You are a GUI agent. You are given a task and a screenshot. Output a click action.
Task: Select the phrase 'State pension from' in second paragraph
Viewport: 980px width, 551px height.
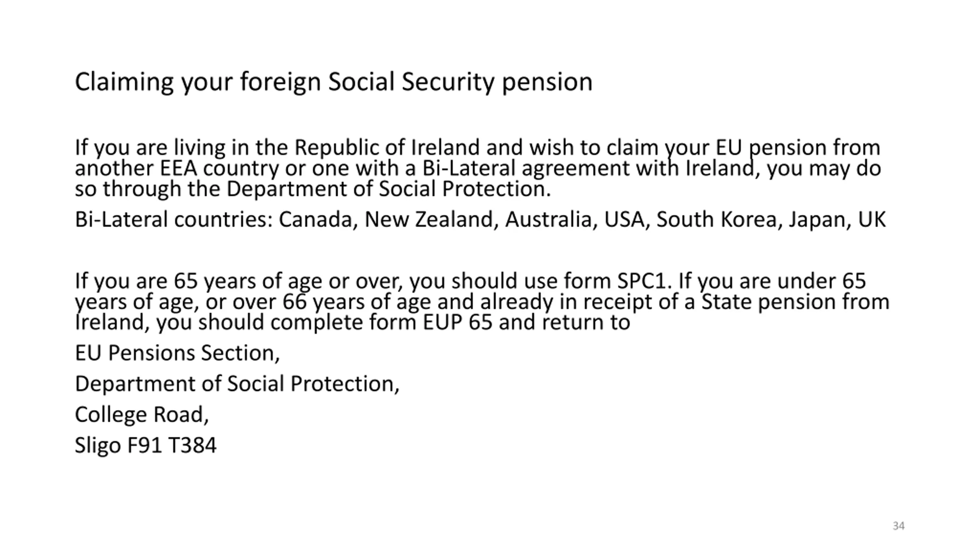(x=795, y=302)
